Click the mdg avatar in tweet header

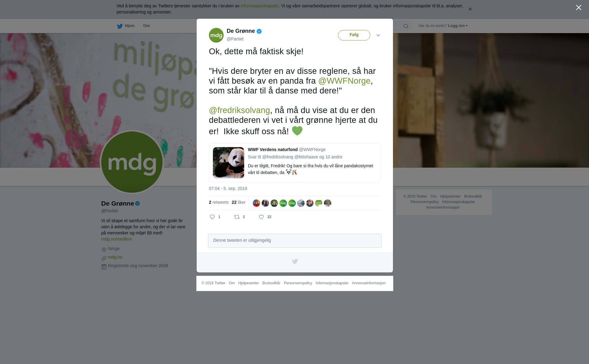(x=216, y=35)
